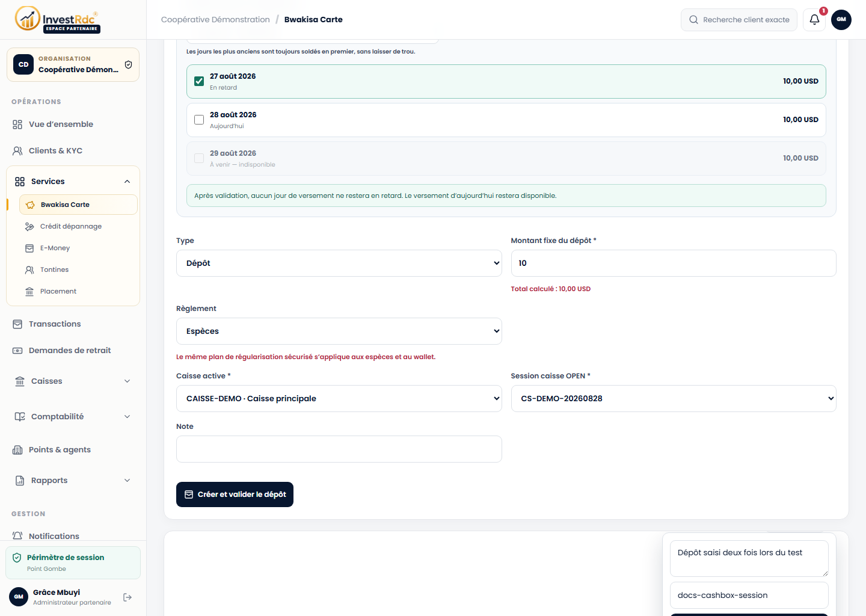866x616 pixels.
Task: Open the Coopérative Démonstration organisation card
Action: [x=73, y=65]
